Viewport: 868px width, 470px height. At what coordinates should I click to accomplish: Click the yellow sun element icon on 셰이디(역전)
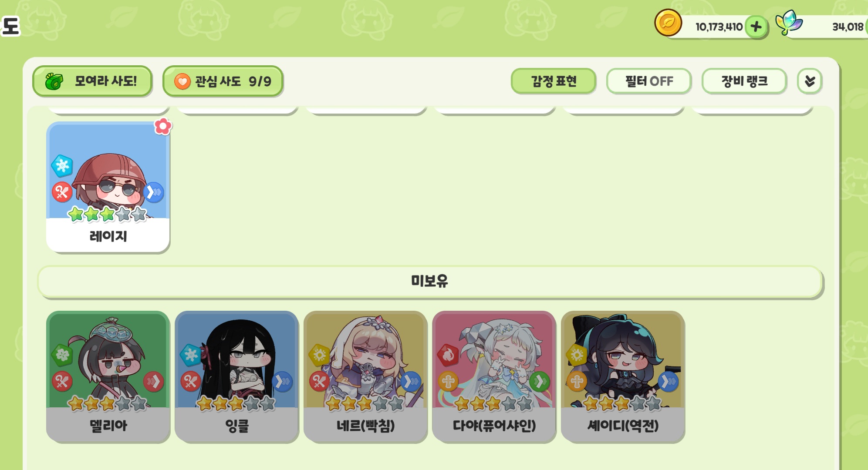point(577,355)
